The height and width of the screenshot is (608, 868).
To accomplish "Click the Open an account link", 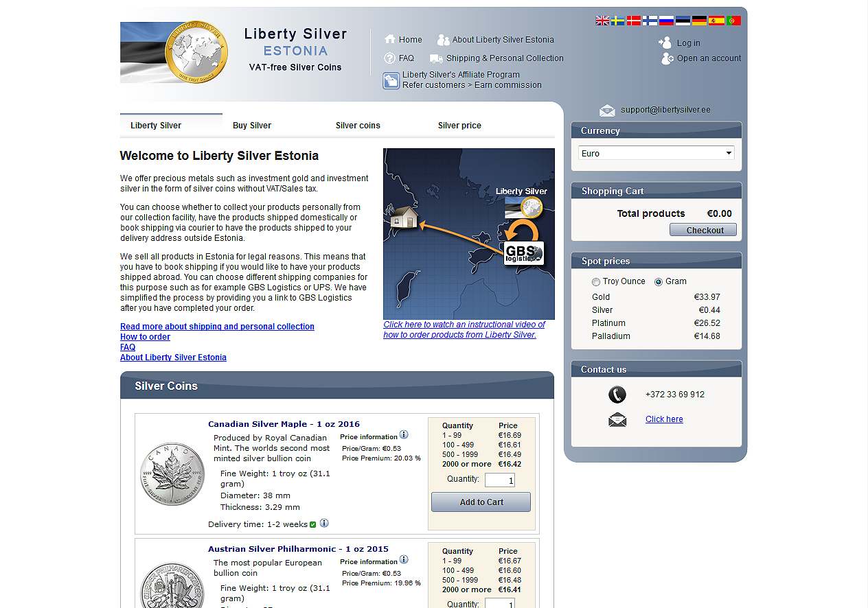I will [709, 58].
